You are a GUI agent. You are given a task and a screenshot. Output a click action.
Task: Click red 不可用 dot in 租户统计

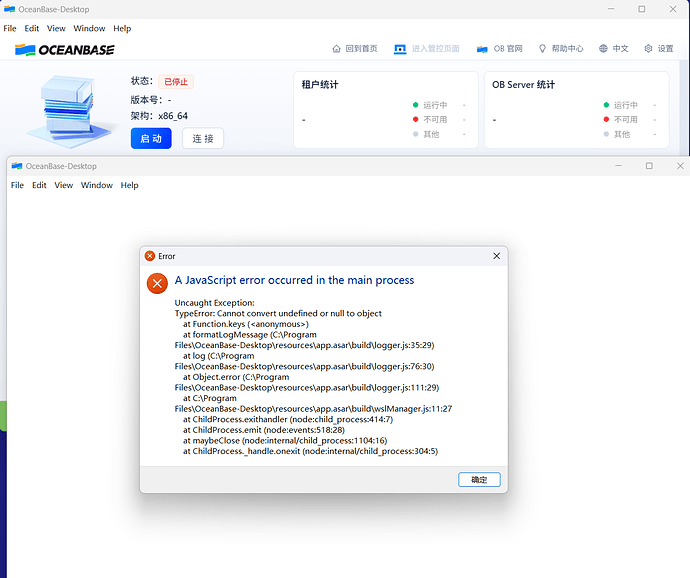[415, 119]
